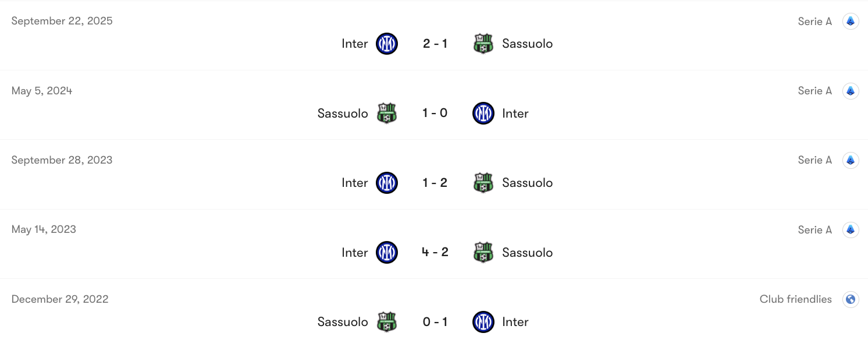The height and width of the screenshot is (340, 868).
Task: Select the Serie A competition icon on the top row
Action: [x=850, y=21]
